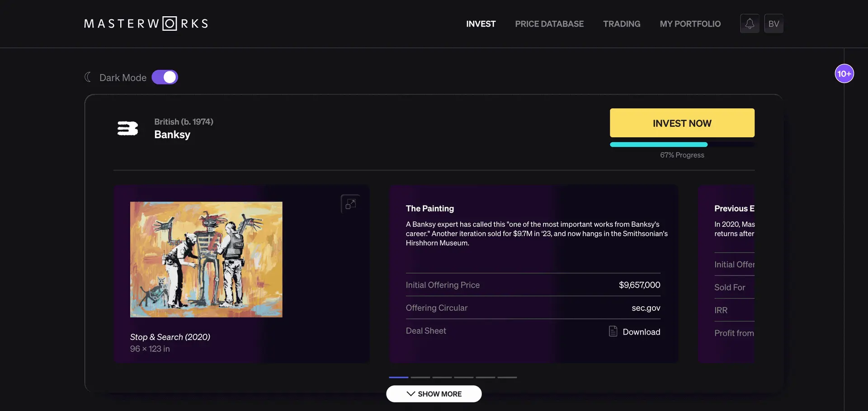Click the INVEST NOW button
Screen dimensions: 868x411
tap(682, 123)
